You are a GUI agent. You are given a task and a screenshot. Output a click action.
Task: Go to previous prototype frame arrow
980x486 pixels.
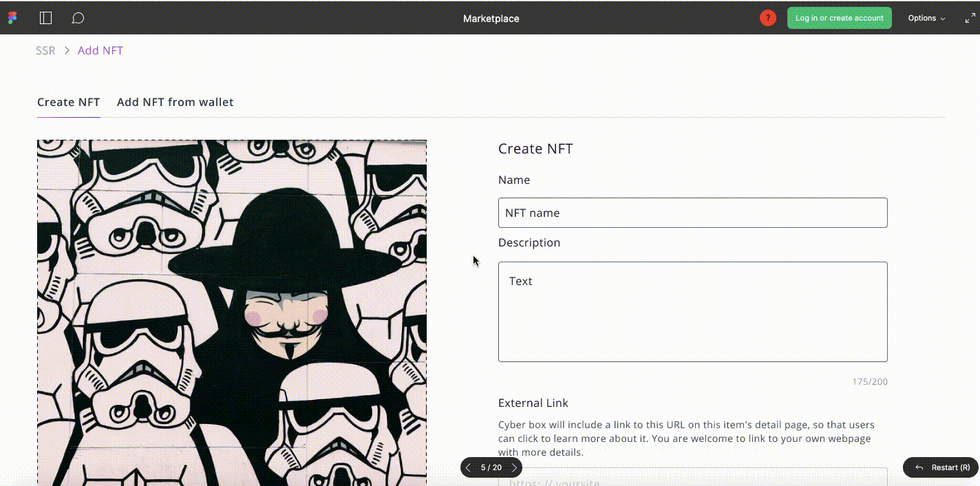(469, 467)
